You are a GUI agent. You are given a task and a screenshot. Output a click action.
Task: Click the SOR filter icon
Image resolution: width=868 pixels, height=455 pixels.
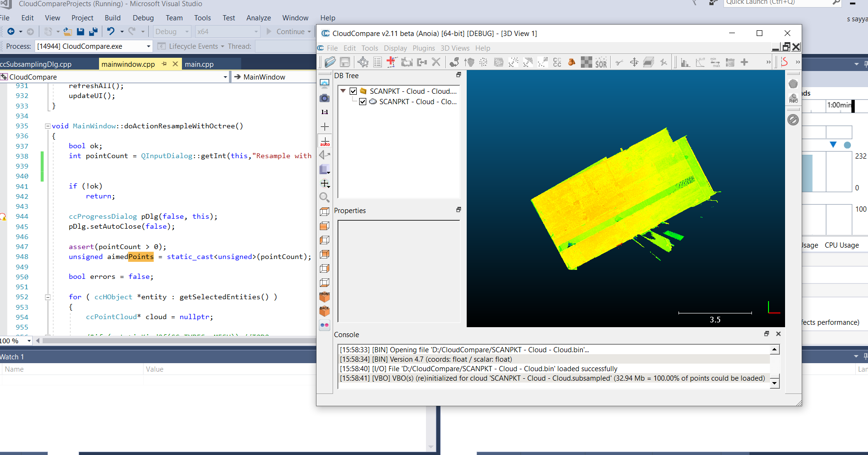[601, 62]
